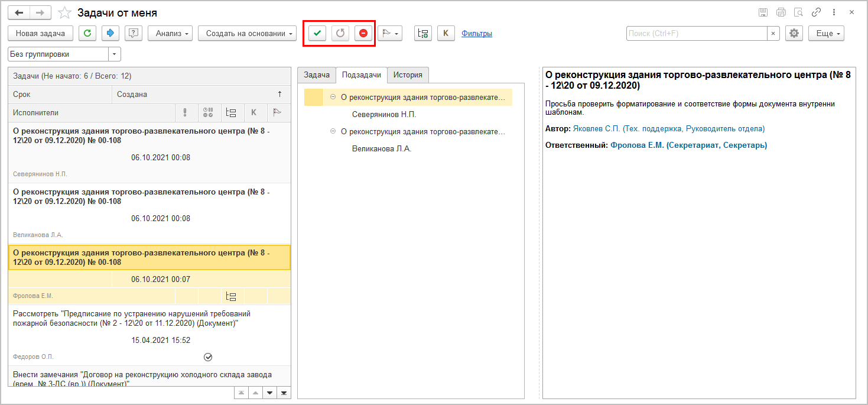
Task: Open the 'Анализ' dropdown menu
Action: pyautogui.click(x=170, y=34)
